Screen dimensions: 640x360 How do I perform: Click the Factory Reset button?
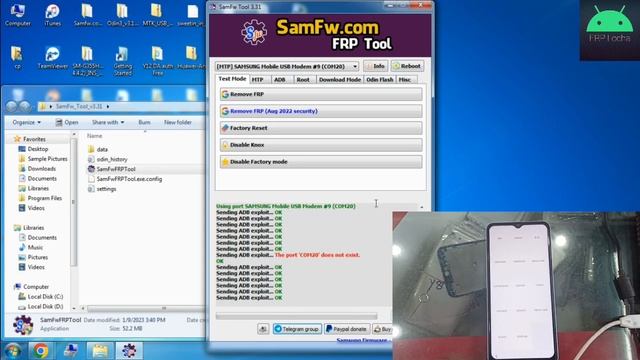coord(321,128)
